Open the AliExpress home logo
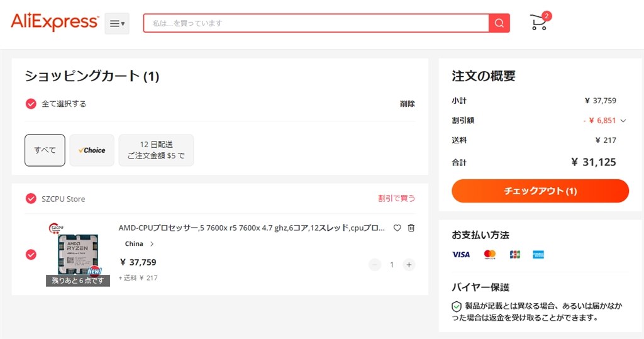This screenshot has height=339, width=644. (55, 22)
